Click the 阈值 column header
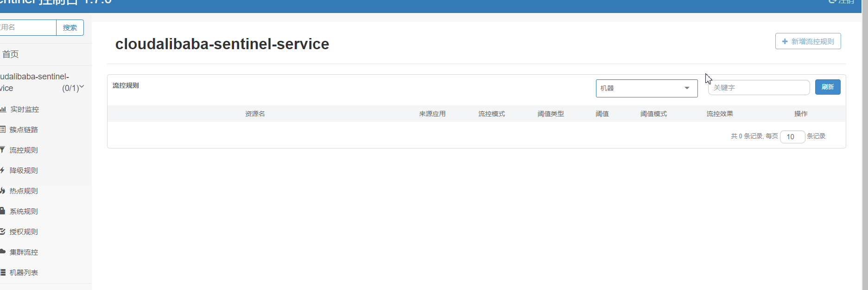This screenshot has width=868, height=290. tap(602, 114)
